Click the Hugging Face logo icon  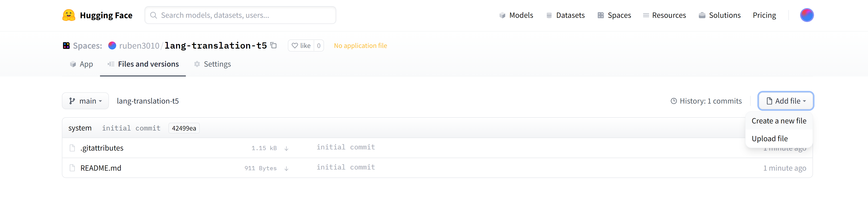(x=69, y=15)
